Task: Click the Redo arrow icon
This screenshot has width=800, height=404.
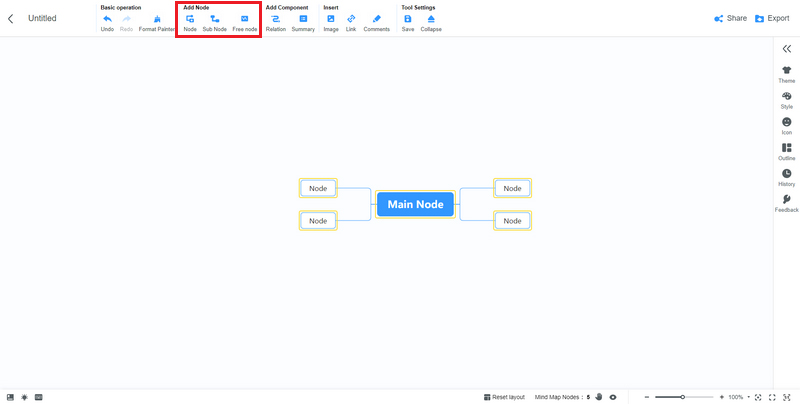Action: click(x=127, y=19)
